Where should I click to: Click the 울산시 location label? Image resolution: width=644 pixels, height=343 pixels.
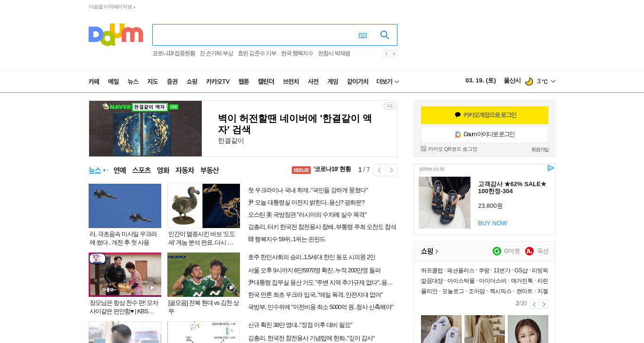[512, 81]
